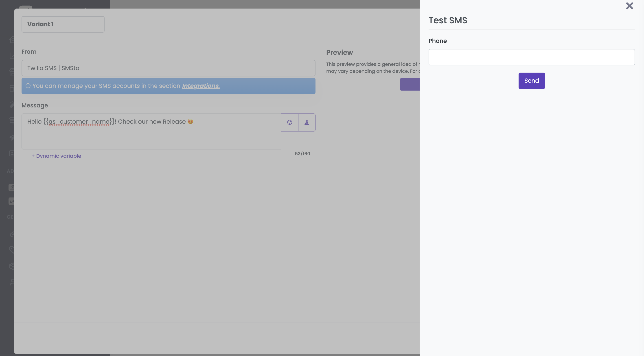This screenshot has width=644, height=356.
Task: Click the magic wand sidebar icon
Action: tap(12, 105)
